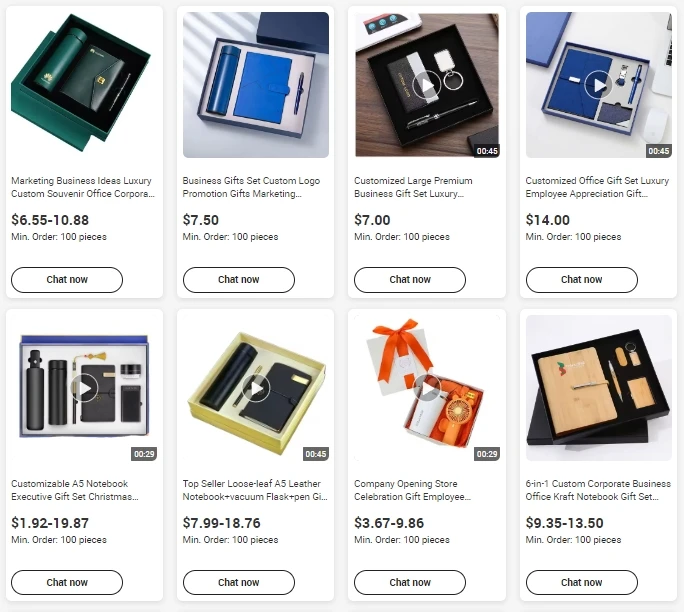Play video on Customized Large Premium gift set
The height and width of the screenshot is (612, 684).
click(427, 84)
